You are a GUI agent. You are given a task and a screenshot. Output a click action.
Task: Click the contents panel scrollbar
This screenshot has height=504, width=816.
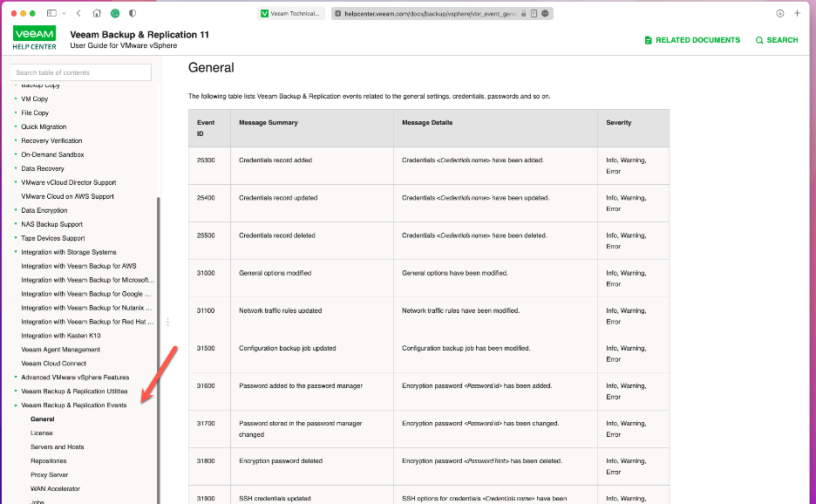(158, 349)
